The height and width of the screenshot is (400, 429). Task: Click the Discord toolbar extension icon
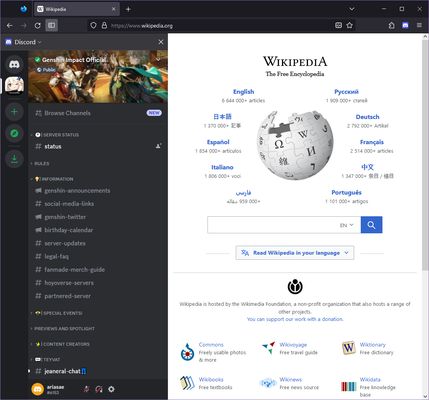(x=405, y=25)
